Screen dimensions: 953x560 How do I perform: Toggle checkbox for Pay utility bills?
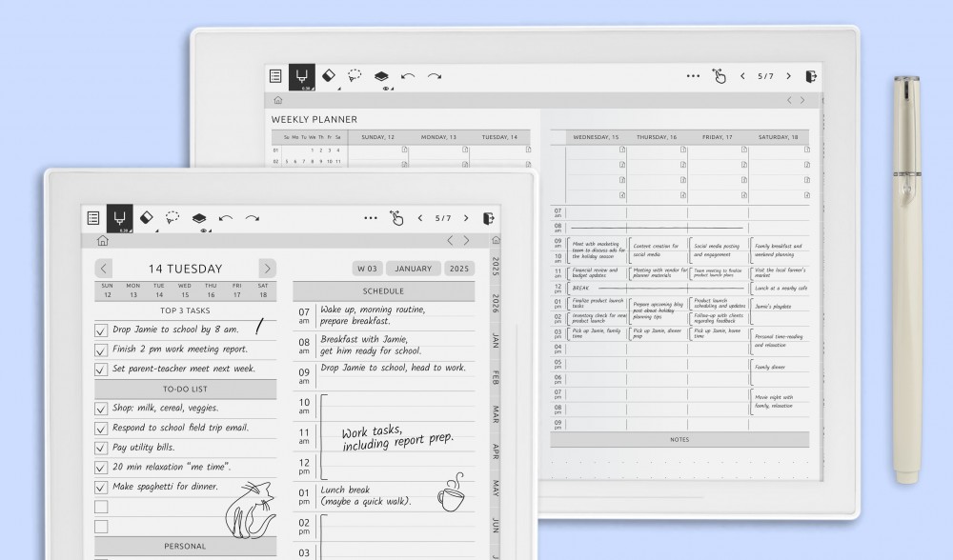click(x=101, y=449)
